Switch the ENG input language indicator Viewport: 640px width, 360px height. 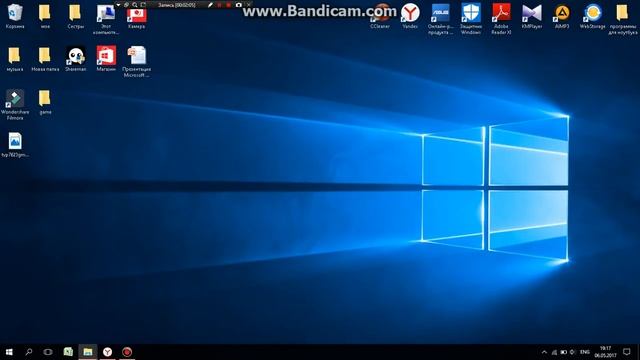pyautogui.click(x=585, y=352)
